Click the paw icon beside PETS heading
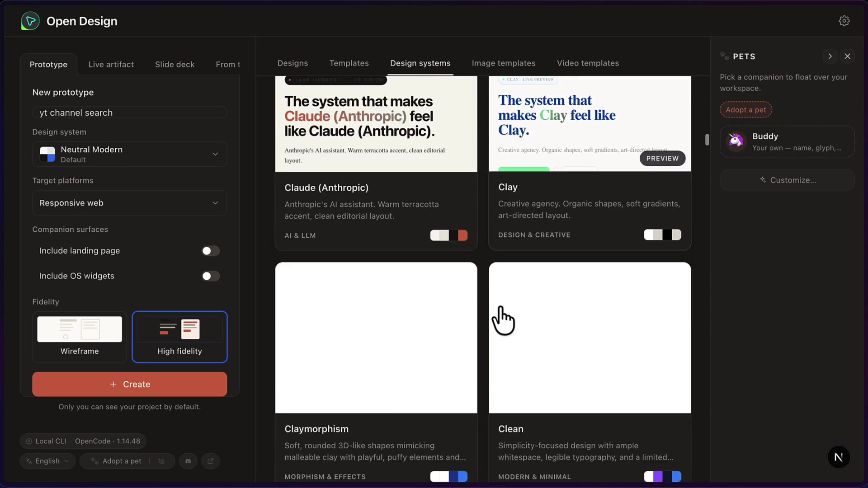The image size is (868, 488). 724,56
